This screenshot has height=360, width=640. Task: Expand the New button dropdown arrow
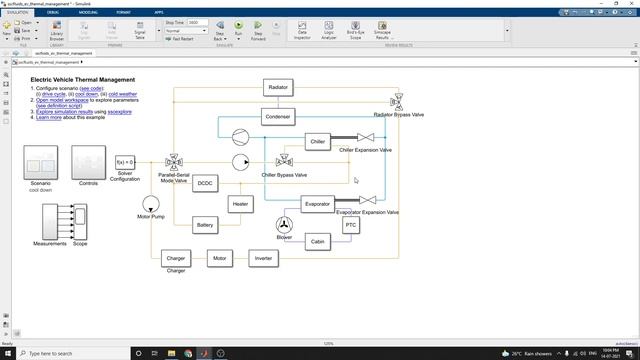point(7,39)
